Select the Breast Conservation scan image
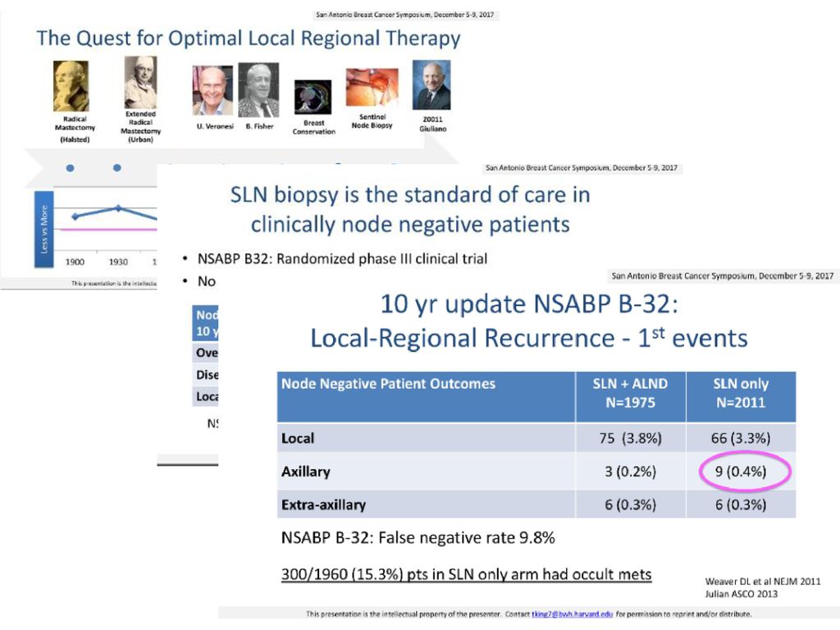Image resolution: width=840 pixels, height=630 pixels. [x=313, y=97]
